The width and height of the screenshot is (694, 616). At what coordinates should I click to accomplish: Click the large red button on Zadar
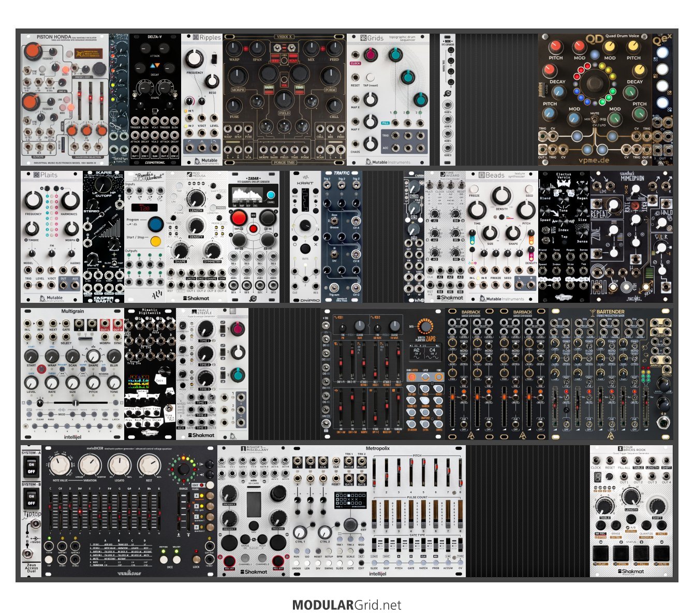click(239, 218)
